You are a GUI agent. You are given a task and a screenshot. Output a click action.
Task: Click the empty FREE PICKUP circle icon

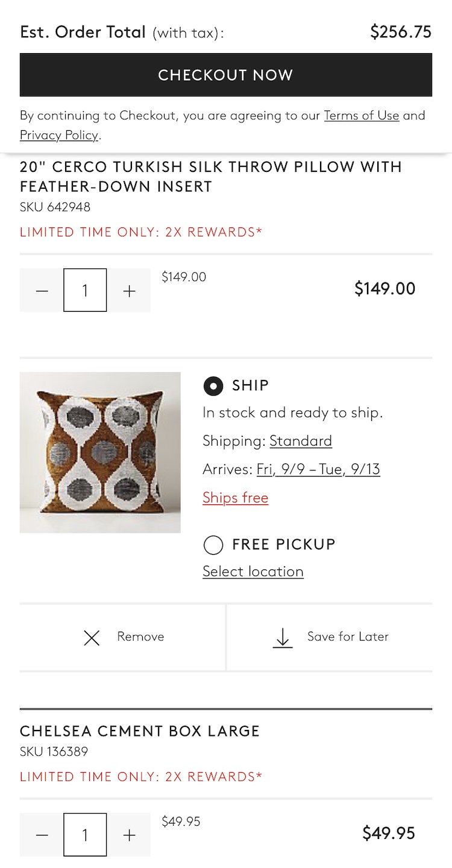click(213, 545)
